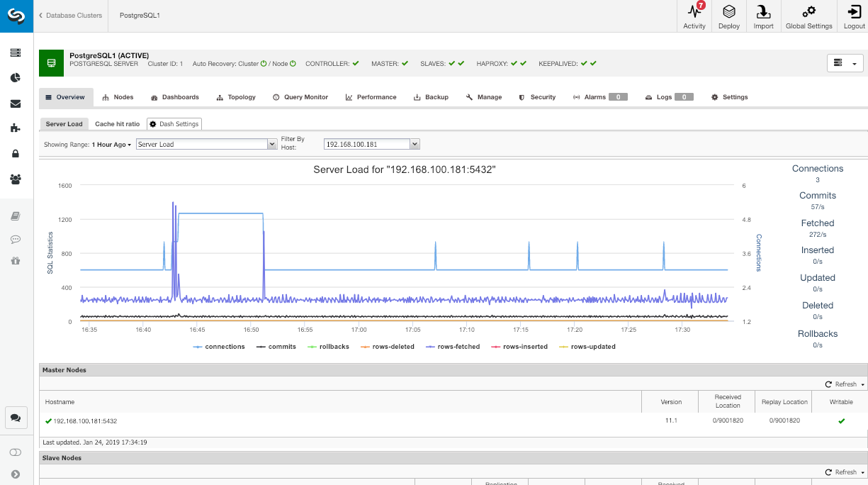The width and height of the screenshot is (868, 485).
Task: Click the envelope icon in the sidebar
Action: coord(16,104)
